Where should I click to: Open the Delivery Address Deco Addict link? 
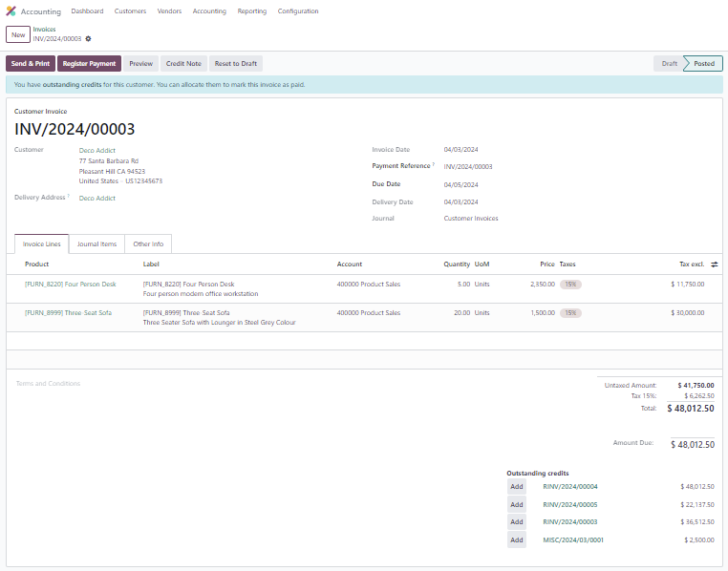point(97,198)
